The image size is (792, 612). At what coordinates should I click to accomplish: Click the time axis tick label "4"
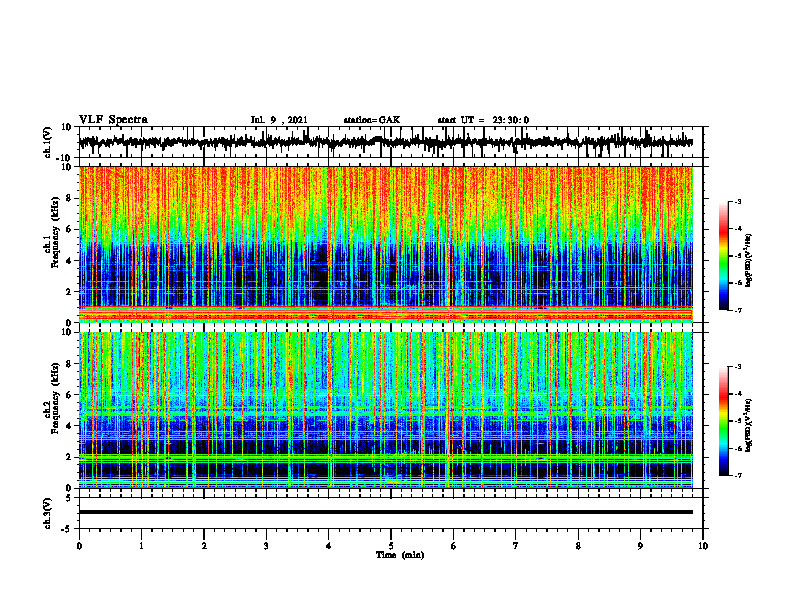pos(329,546)
